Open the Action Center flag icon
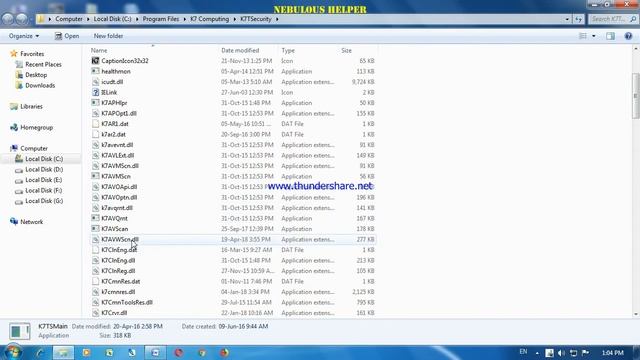The height and width of the screenshot is (360, 640). click(x=586, y=353)
